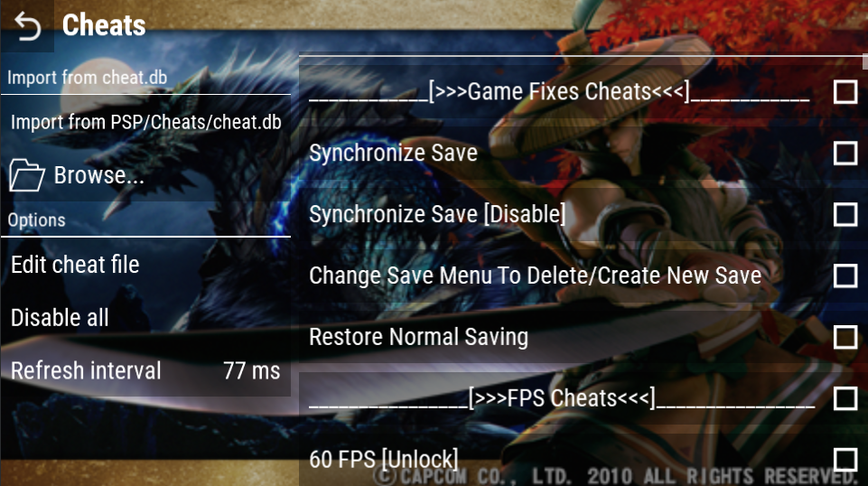Viewport: 868px width, 486px height.
Task: Enable the Synchronize Save cheat checkbox
Action: [x=845, y=153]
